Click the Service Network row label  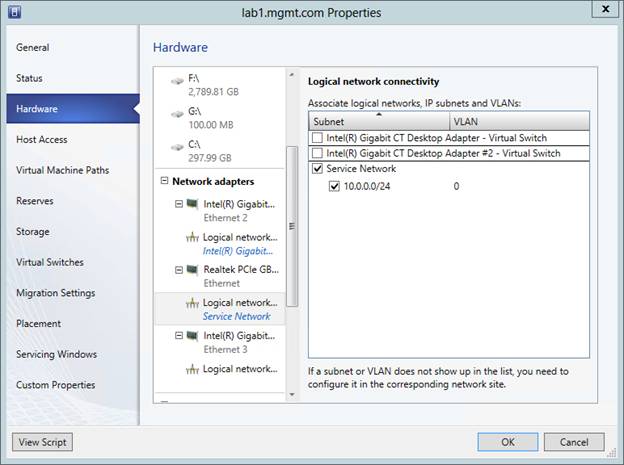pyautogui.click(x=361, y=168)
